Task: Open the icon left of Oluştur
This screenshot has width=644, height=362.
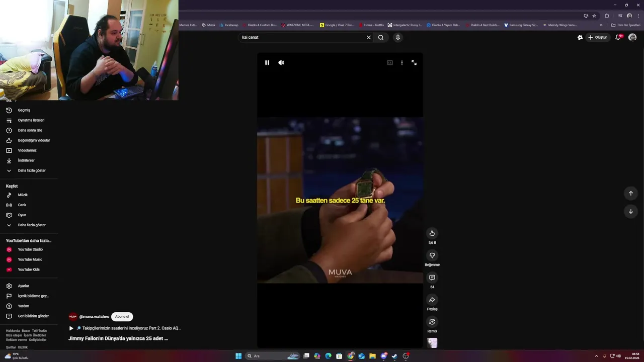Action: coord(580,37)
